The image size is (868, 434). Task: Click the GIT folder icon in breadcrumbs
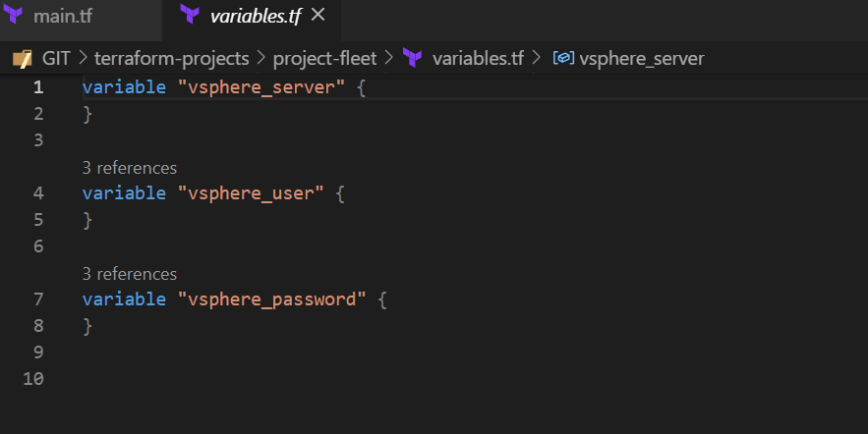[22, 58]
